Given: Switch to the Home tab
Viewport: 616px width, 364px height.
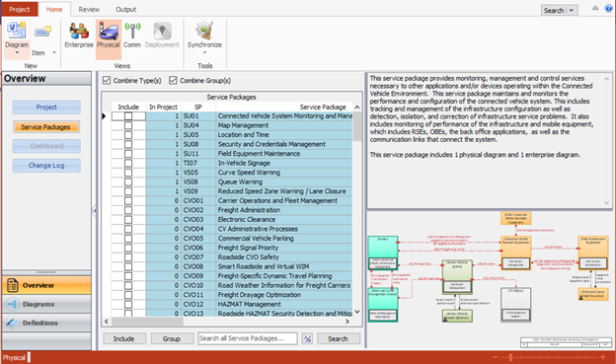Looking at the screenshot, I should click(54, 10).
